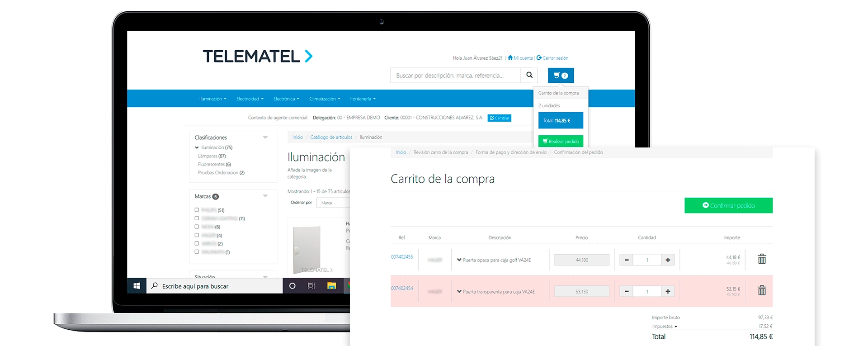The image size is (868, 346).
Task: Increase quantity of Puerta opaca
Action: [668, 260]
